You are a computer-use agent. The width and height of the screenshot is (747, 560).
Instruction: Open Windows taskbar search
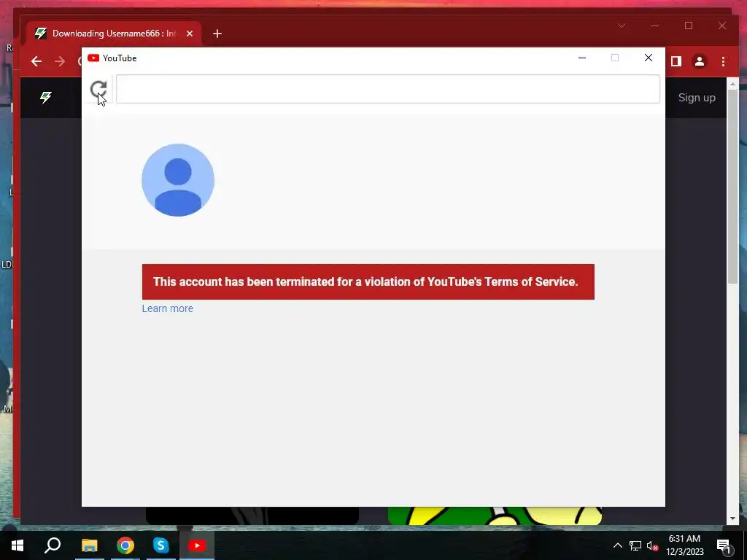pos(53,545)
